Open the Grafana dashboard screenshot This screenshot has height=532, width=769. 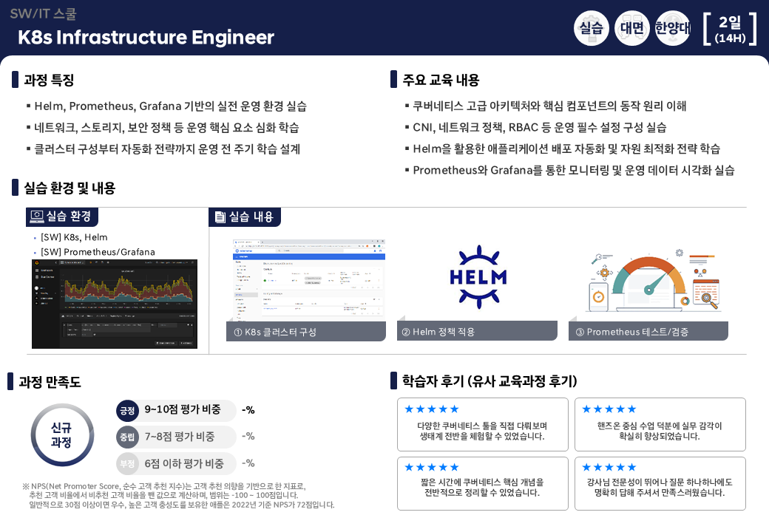click(115, 304)
